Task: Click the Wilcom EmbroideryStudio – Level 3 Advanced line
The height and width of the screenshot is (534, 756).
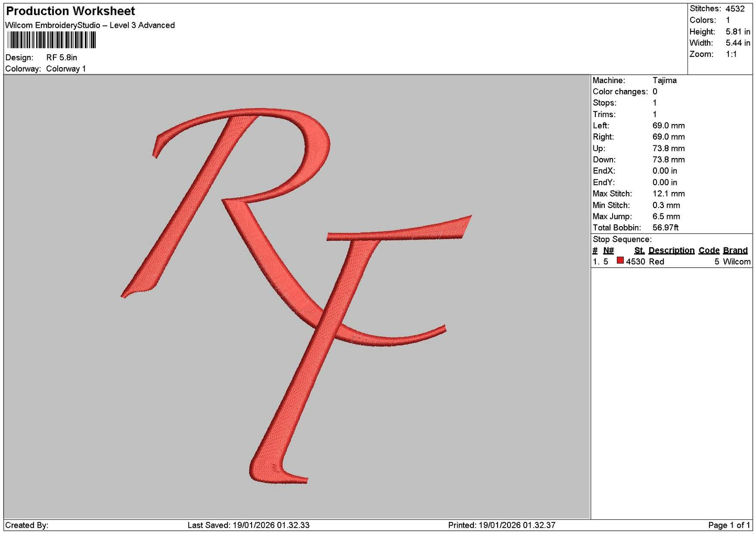Action: [x=90, y=25]
